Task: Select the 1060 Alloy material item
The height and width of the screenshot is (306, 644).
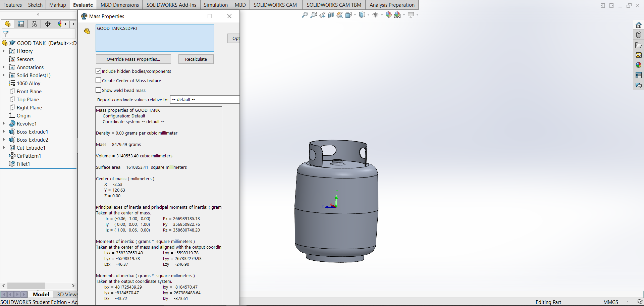Action: 29,83
